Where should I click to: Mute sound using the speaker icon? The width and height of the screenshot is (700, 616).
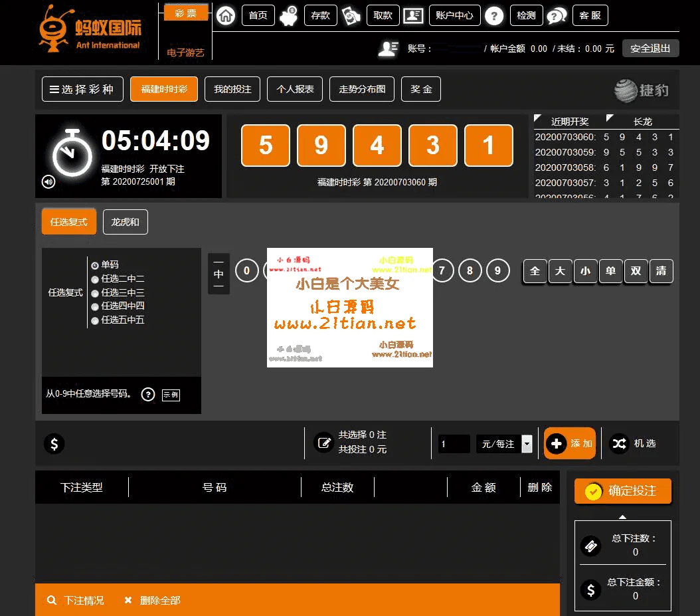click(x=48, y=181)
